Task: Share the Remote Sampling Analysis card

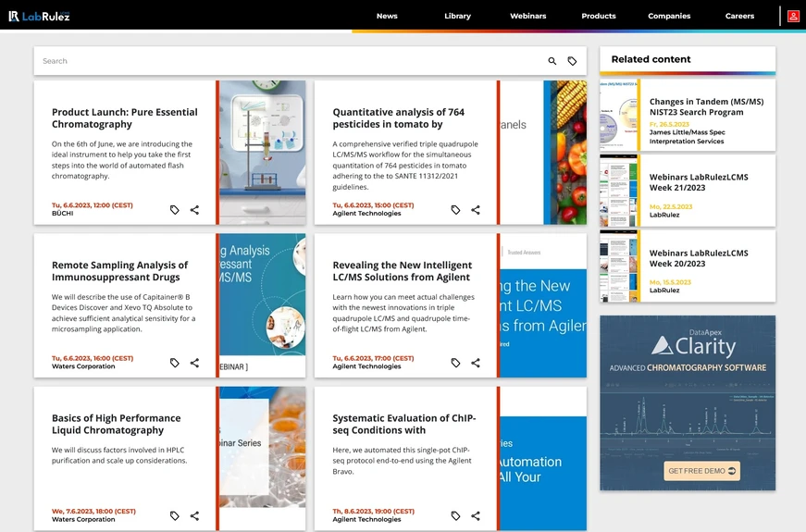Action: 195,363
